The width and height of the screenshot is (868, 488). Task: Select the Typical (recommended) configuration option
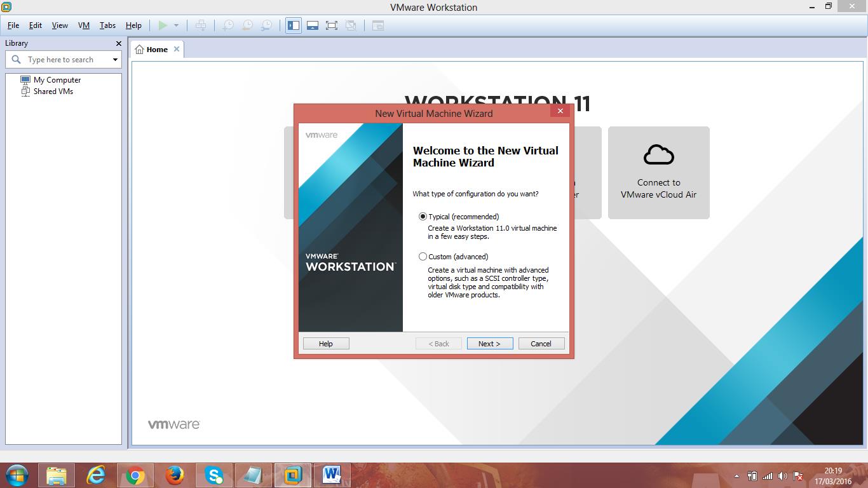(423, 216)
